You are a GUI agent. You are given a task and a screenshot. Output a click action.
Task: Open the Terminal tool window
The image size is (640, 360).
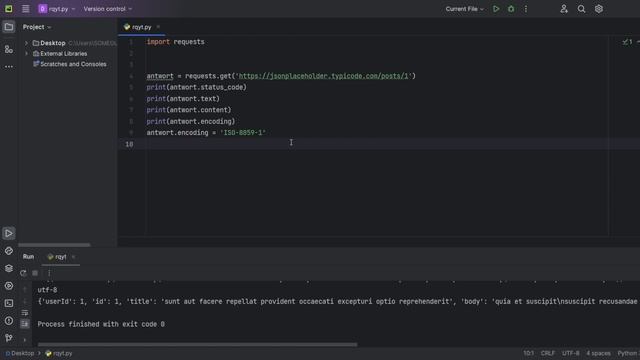9,303
